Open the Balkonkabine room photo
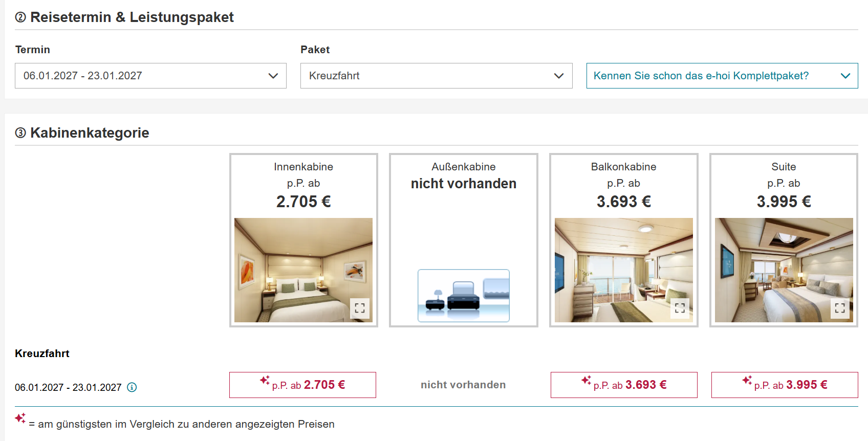 click(x=624, y=270)
